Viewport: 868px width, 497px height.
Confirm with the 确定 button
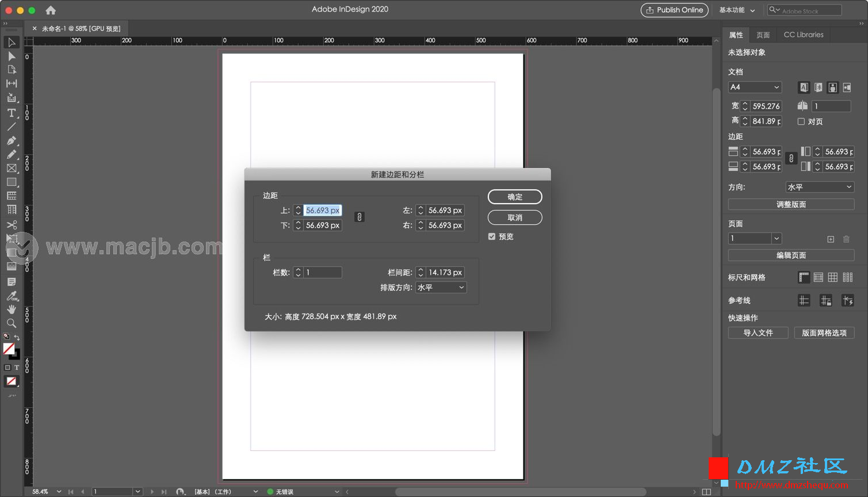click(x=515, y=197)
